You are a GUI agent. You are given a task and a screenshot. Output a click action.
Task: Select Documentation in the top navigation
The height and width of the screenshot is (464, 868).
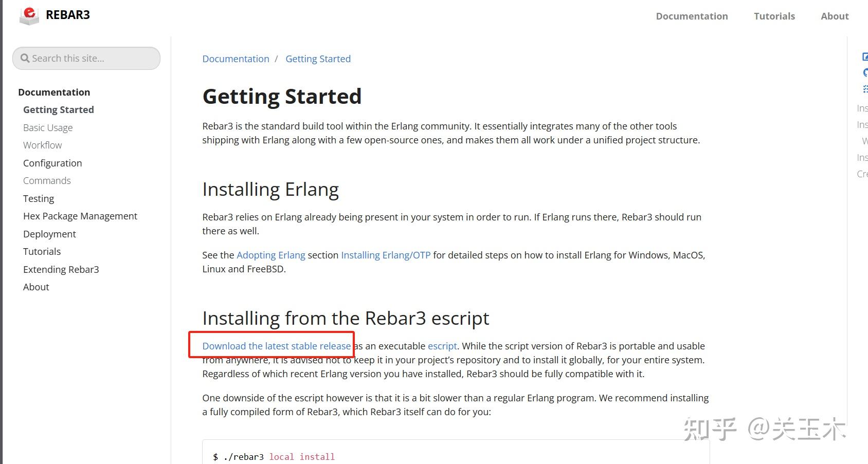pyautogui.click(x=692, y=16)
